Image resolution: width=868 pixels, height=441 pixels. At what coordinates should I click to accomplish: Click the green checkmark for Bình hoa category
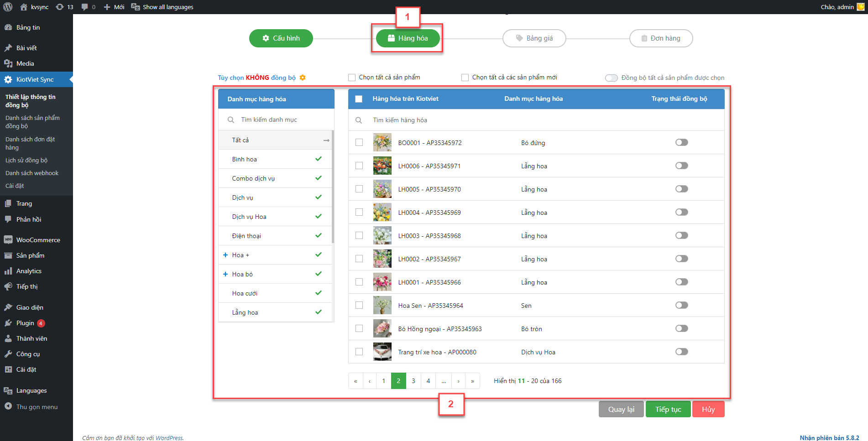pyautogui.click(x=319, y=159)
